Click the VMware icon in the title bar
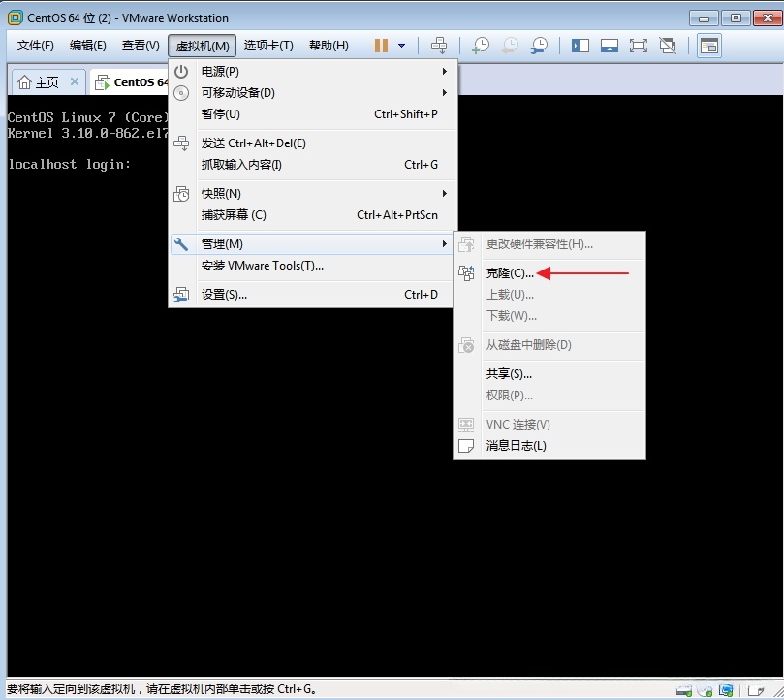The image size is (784, 700). point(16,18)
